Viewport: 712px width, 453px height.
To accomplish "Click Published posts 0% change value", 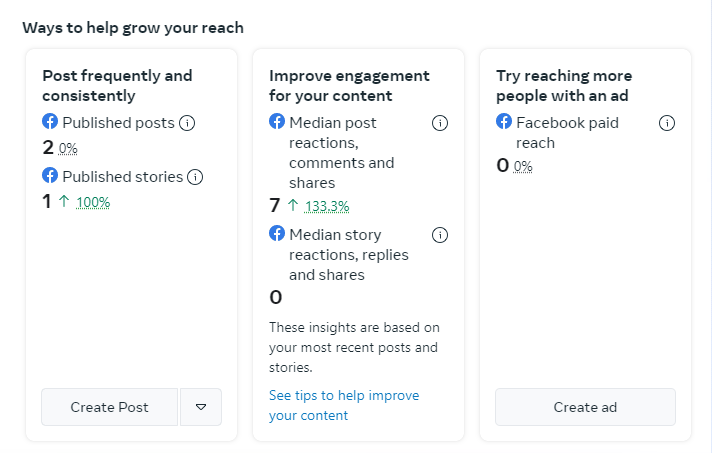I will (x=67, y=148).
